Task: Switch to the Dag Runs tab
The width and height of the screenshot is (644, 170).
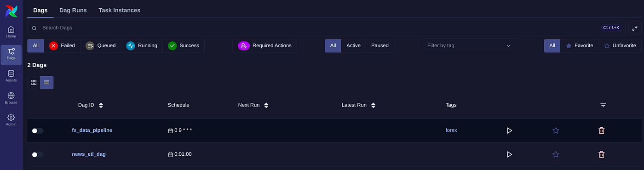Action: [x=73, y=10]
